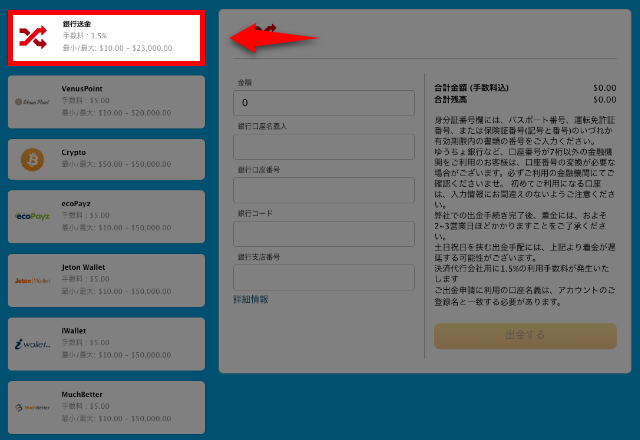
Task: Choose the VenusPoint withdrawal option title
Action: pyautogui.click(x=83, y=88)
